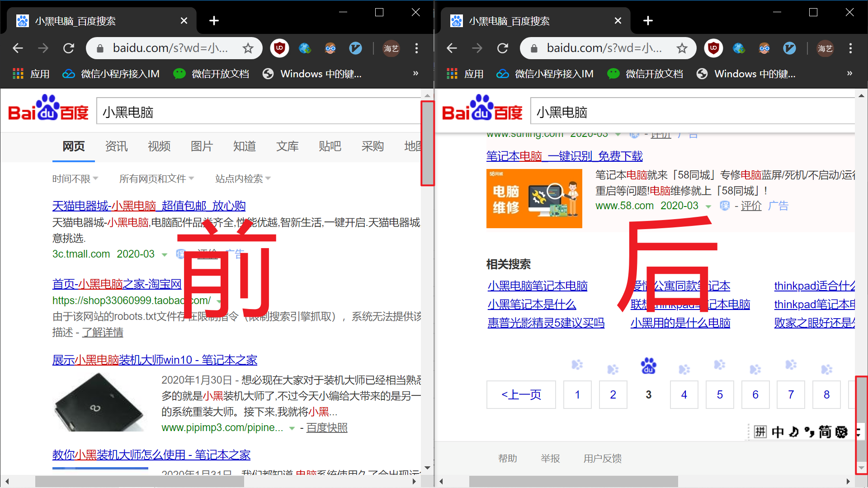
Task: Switch to the 图片 search tab
Action: pyautogui.click(x=202, y=146)
